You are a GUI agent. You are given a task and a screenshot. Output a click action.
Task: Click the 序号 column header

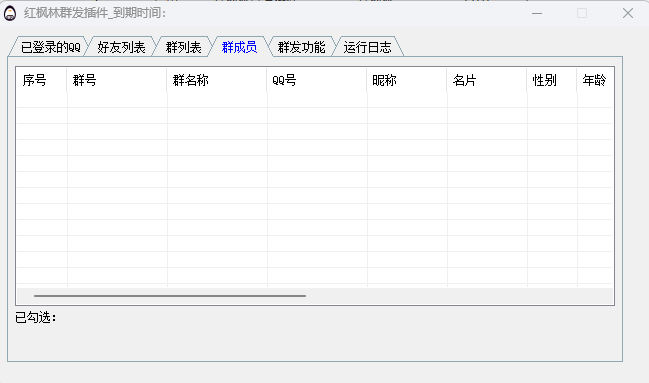(41, 80)
